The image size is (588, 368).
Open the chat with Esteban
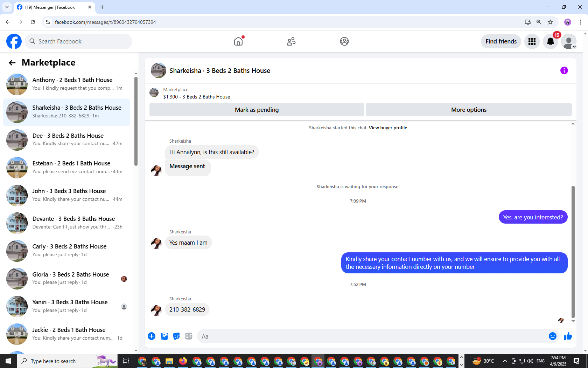pyautogui.click(x=66, y=168)
